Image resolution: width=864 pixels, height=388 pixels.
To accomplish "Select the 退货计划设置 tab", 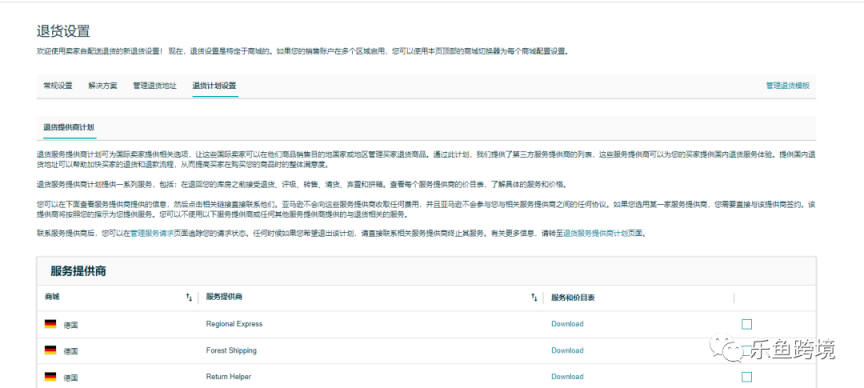I will (214, 86).
